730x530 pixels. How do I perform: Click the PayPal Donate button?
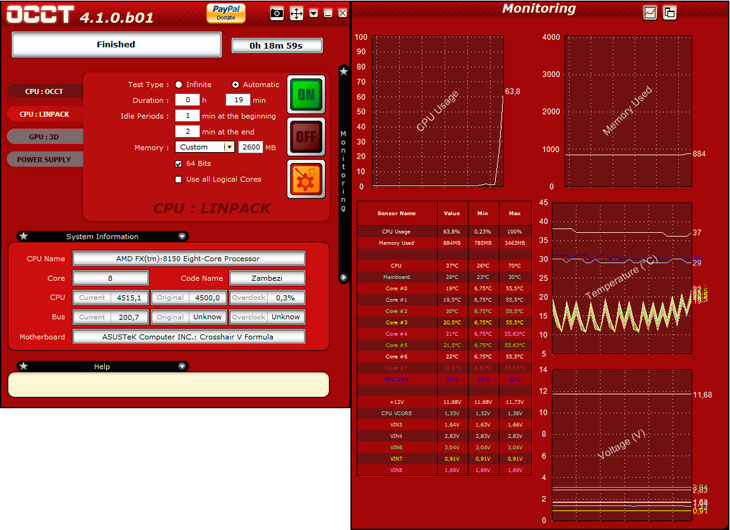[226, 13]
